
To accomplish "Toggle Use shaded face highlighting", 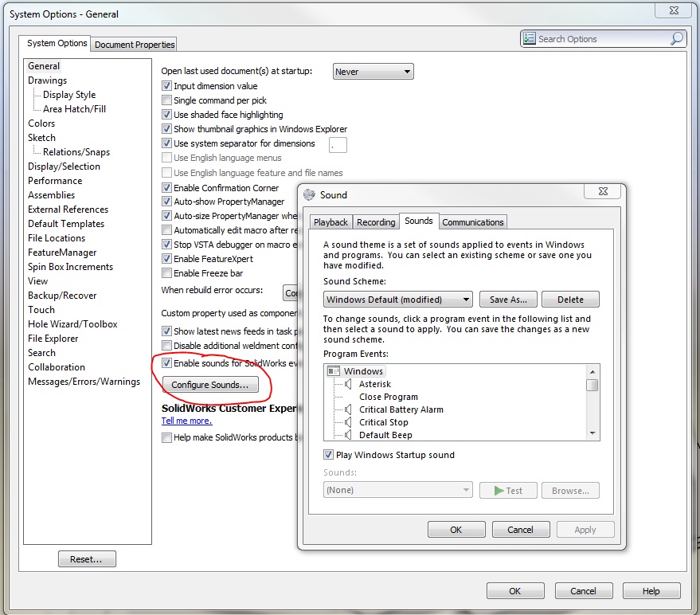I will 166,115.
